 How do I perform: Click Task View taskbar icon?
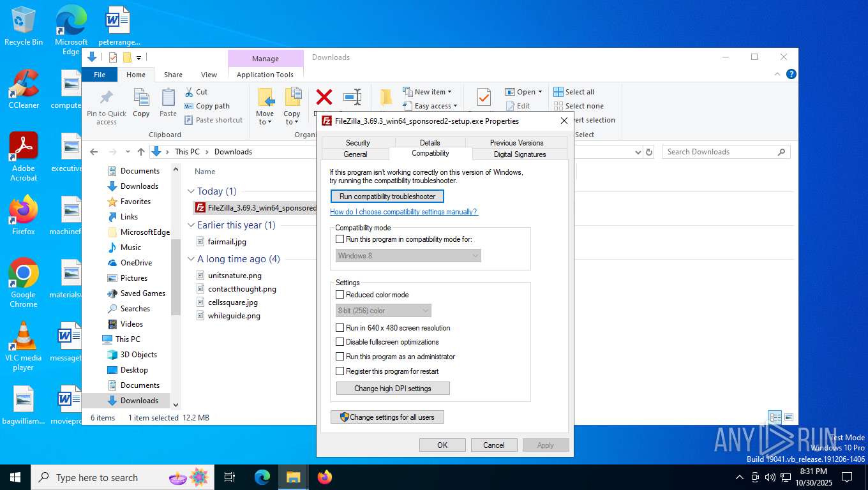tap(230, 477)
